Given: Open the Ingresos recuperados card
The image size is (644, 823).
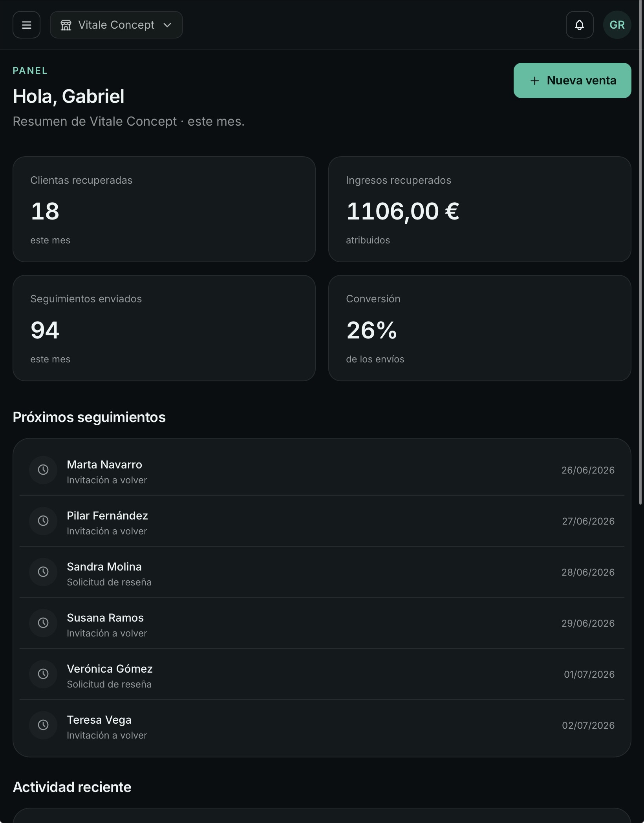Looking at the screenshot, I should 479,209.
